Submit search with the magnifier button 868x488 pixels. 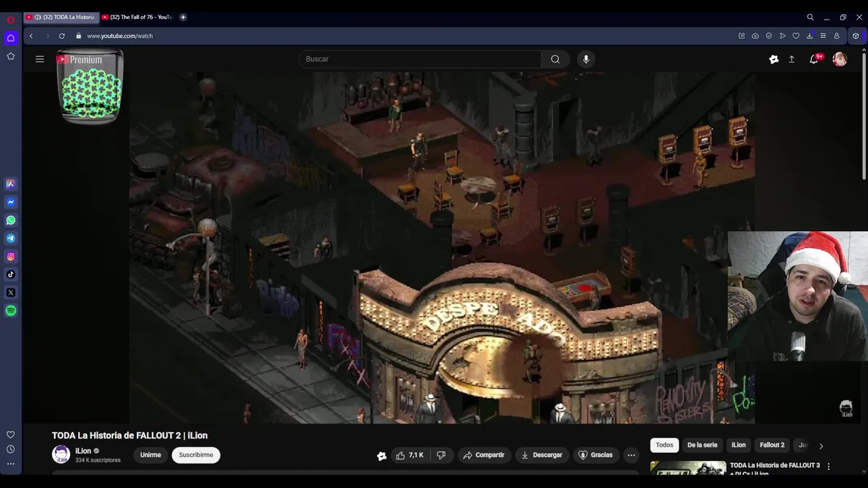(555, 59)
